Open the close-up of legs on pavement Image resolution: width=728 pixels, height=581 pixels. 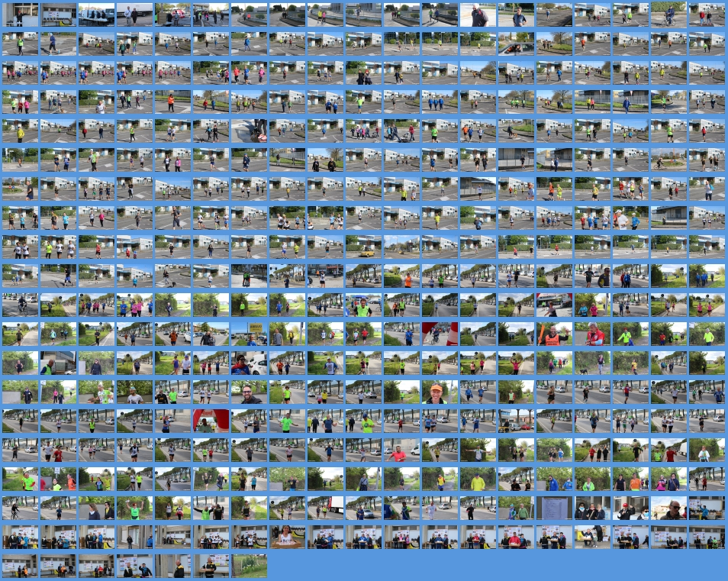click(249, 131)
